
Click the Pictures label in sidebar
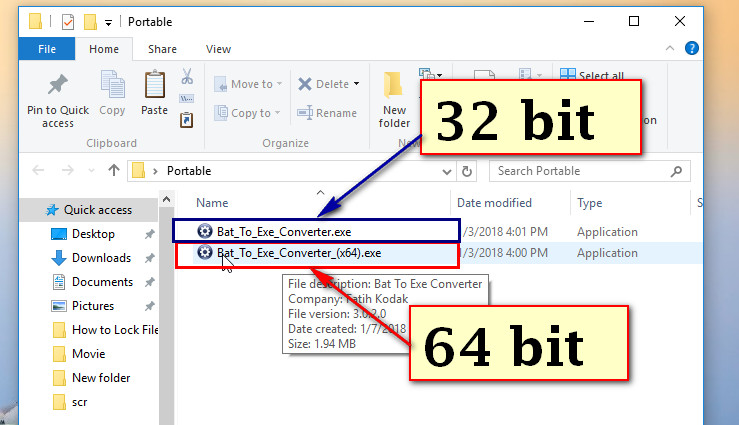coord(93,306)
